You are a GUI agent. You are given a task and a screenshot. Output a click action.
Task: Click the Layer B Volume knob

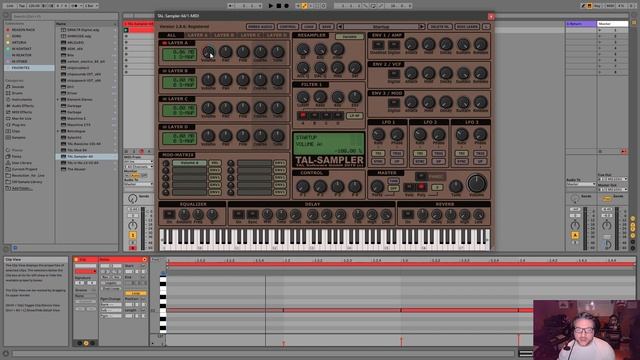click(208, 80)
